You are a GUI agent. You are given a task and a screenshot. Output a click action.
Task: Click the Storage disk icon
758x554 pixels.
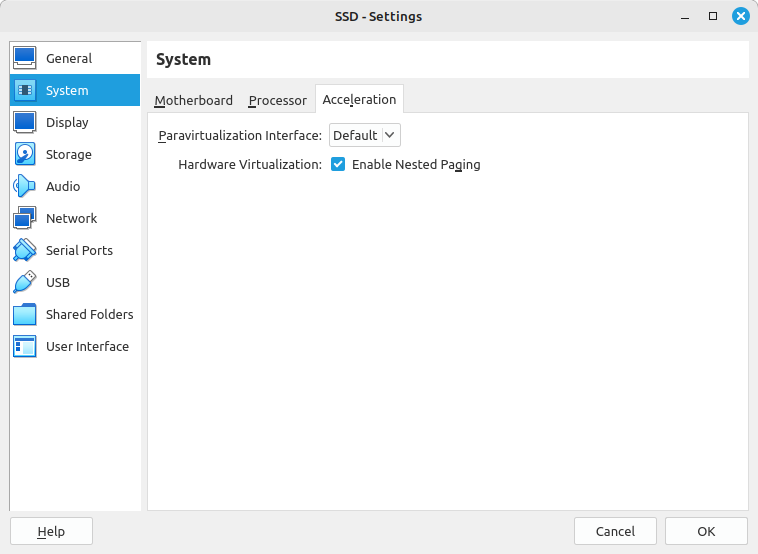[x=25, y=154]
